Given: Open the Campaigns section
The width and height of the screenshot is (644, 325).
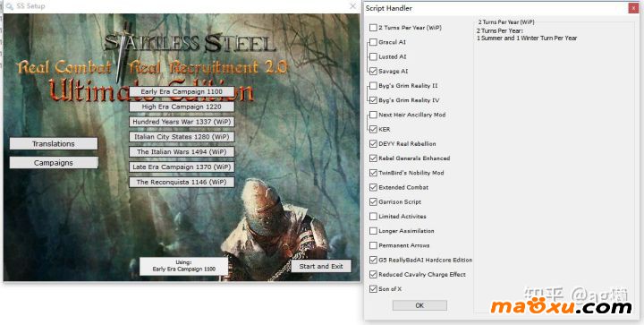Looking at the screenshot, I should pyautogui.click(x=54, y=163).
